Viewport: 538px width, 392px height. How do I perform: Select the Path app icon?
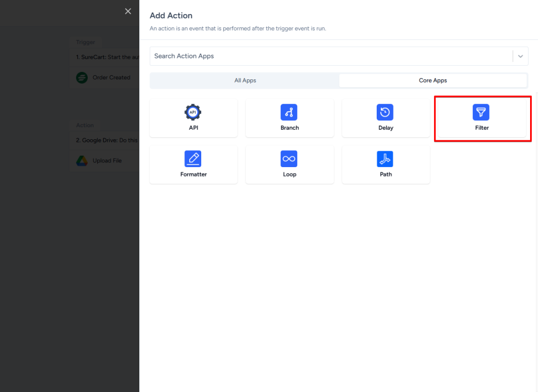(385, 159)
